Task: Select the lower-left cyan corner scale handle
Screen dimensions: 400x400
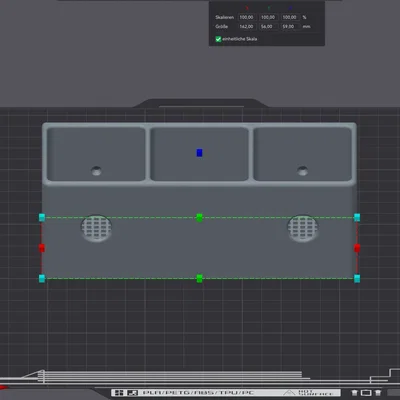Action: tap(42, 278)
